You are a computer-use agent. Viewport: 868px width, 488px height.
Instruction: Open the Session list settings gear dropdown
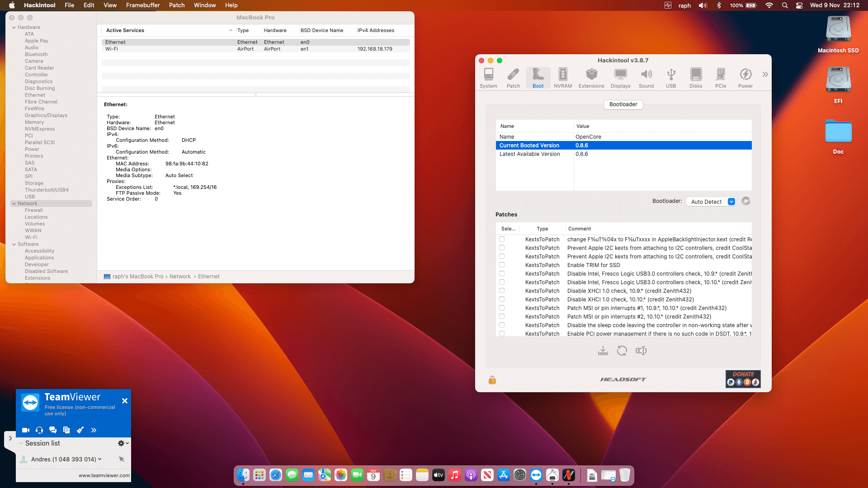click(x=123, y=443)
